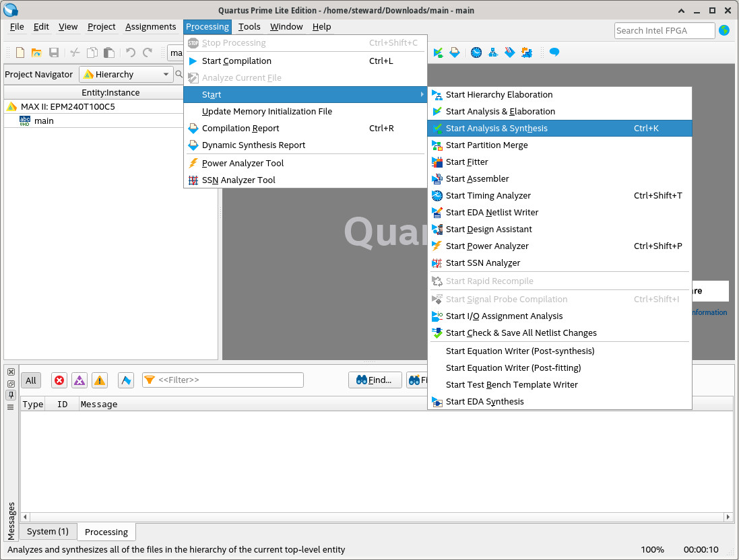Click the hierarchy network toolbar icon
Image resolution: width=739 pixels, height=560 pixels.
pyautogui.click(x=493, y=53)
